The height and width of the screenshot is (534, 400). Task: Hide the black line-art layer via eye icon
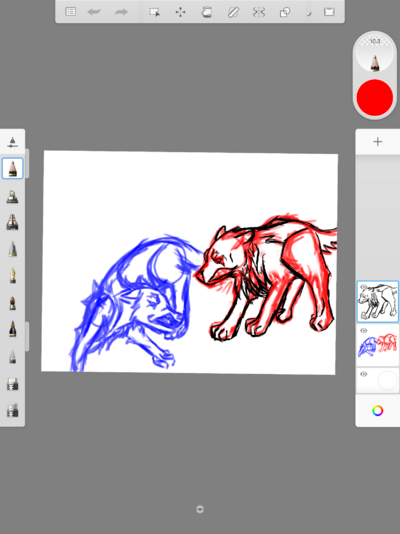[x=363, y=287]
